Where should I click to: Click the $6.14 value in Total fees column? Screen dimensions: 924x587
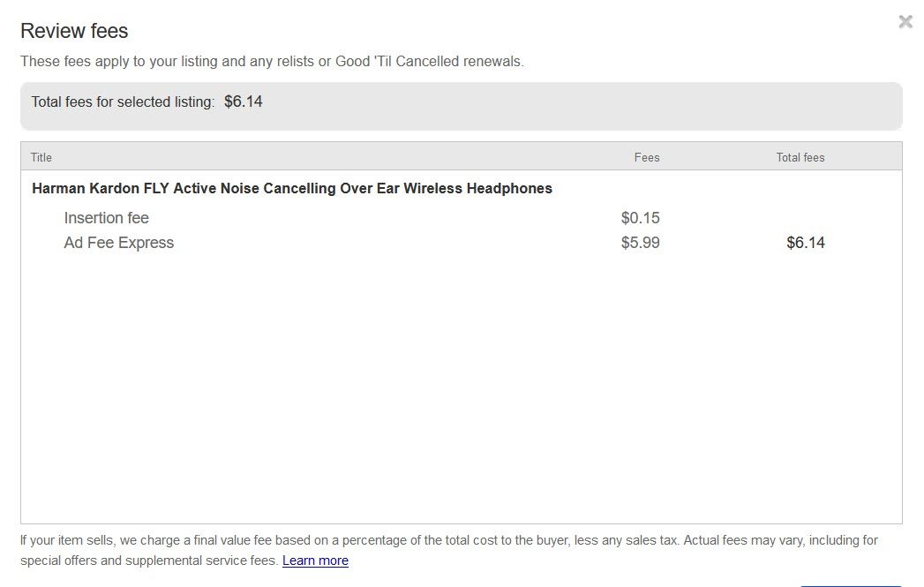click(806, 243)
